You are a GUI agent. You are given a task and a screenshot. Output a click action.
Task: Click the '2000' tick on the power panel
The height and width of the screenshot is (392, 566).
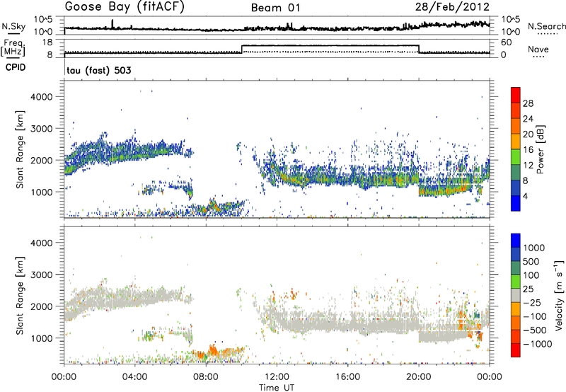pyautogui.click(x=41, y=160)
